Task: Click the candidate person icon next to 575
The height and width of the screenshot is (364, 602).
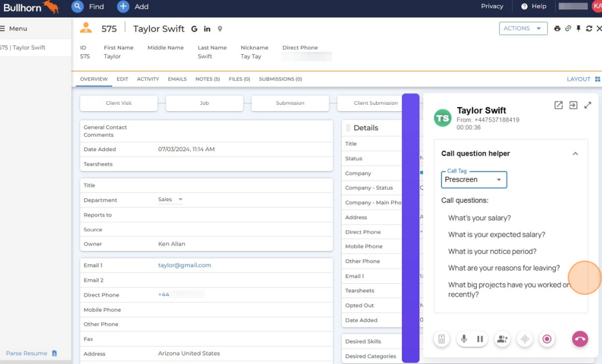Action: pos(86,28)
